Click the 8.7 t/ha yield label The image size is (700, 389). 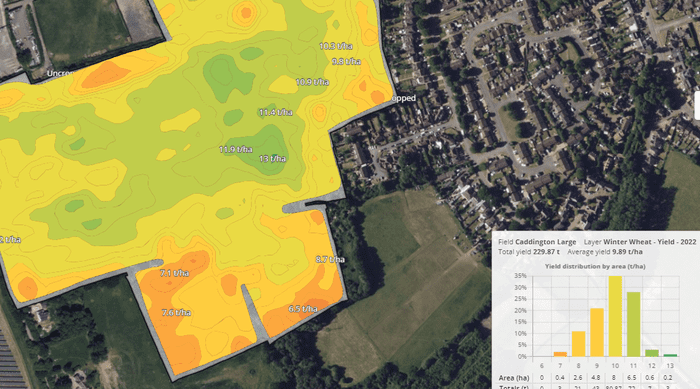pyautogui.click(x=330, y=259)
